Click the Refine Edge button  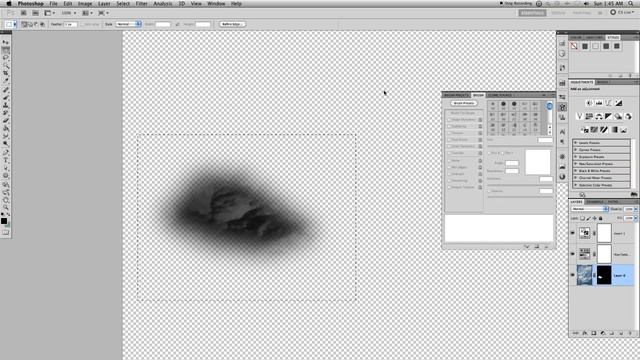tap(232, 24)
